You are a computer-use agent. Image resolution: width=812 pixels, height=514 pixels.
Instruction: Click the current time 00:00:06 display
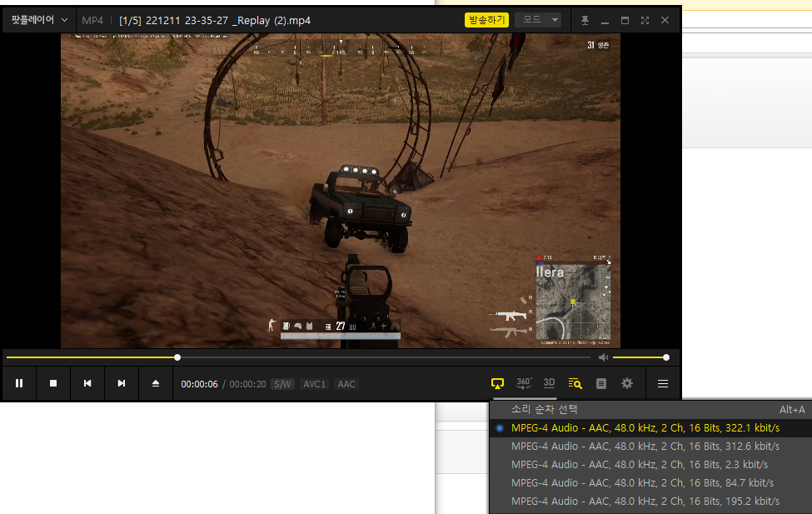tap(199, 384)
